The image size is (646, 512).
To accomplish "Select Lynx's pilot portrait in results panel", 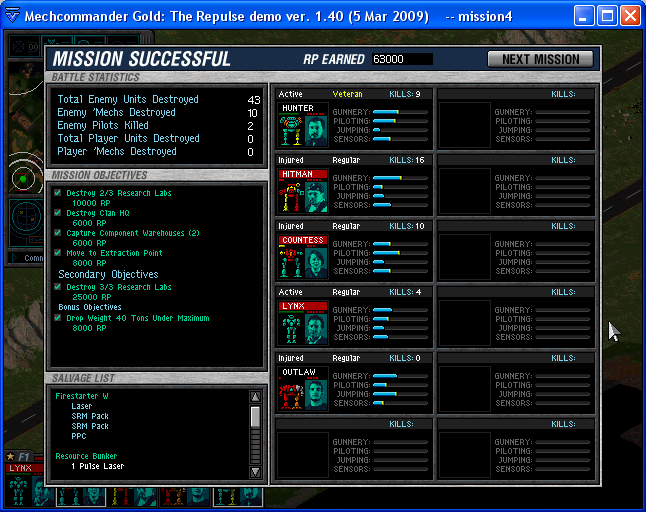I will point(316,328).
